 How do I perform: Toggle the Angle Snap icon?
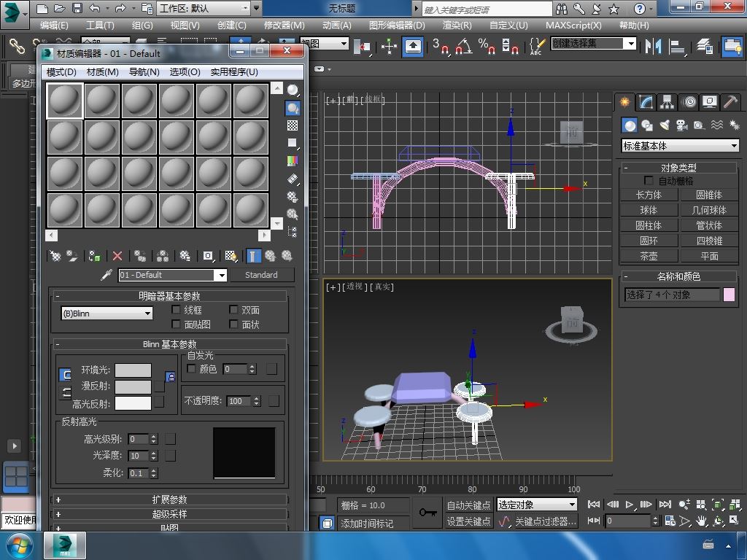[464, 46]
